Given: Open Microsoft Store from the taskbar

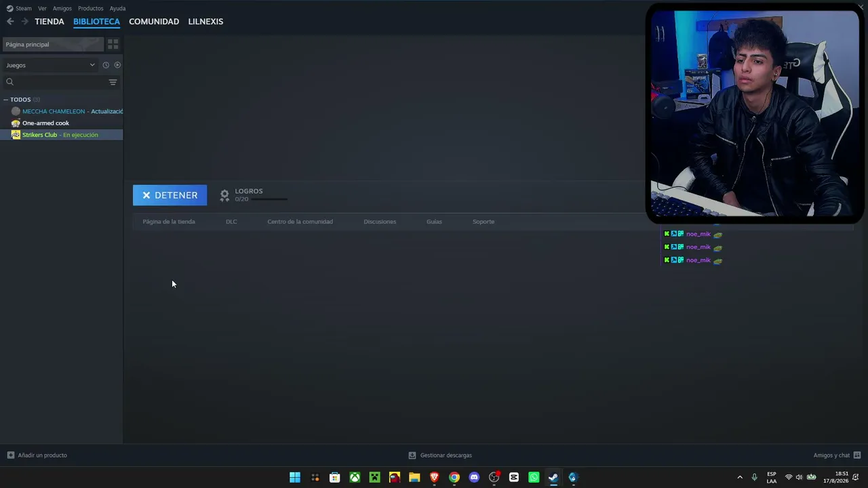Looking at the screenshot, I should (335, 477).
